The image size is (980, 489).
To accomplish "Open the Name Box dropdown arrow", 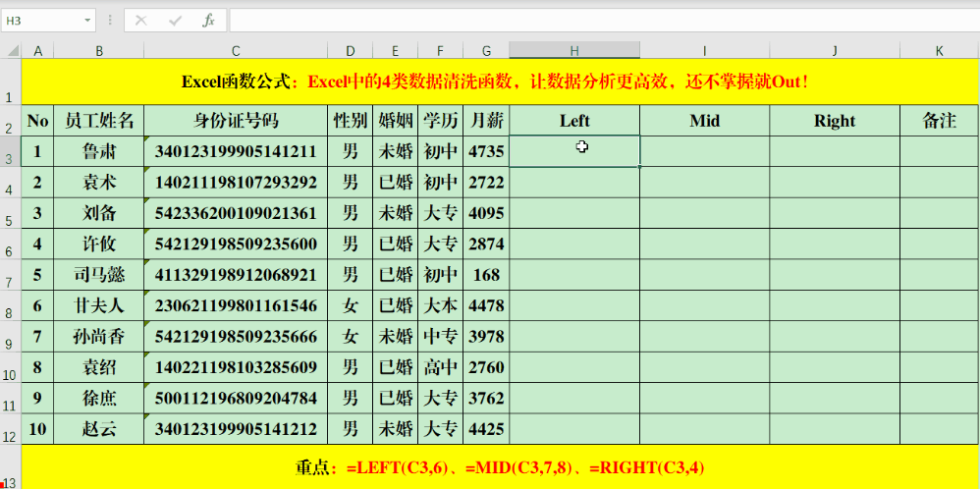I will point(87,21).
